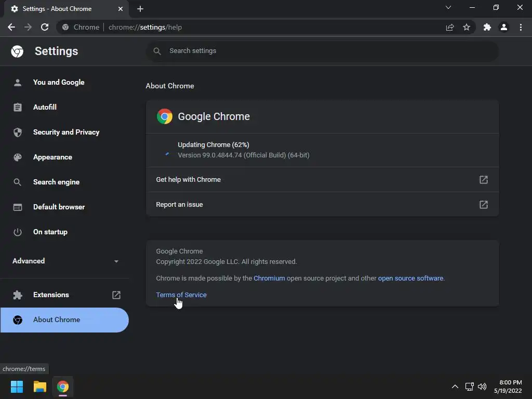Open File Explorer from the taskbar

tap(39, 387)
